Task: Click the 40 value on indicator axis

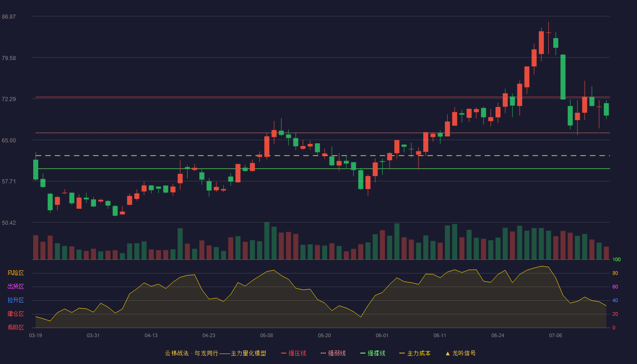Action: click(x=615, y=300)
